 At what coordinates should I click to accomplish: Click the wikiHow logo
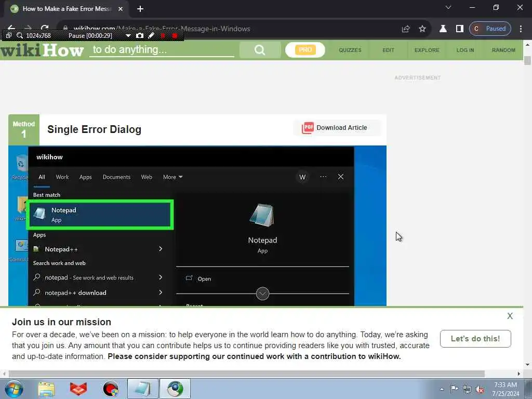[42, 50]
